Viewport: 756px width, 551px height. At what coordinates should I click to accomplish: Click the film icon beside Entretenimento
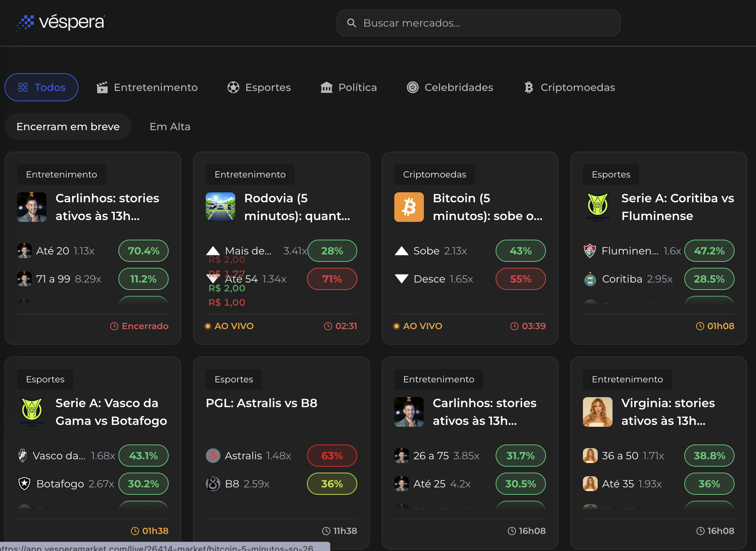(x=102, y=87)
